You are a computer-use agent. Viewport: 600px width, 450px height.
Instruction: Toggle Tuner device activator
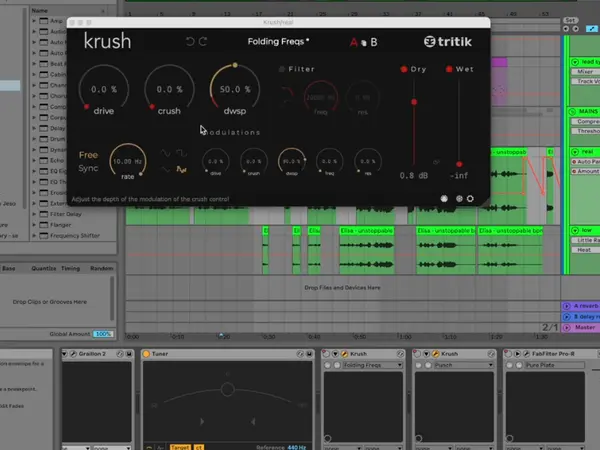tap(146, 354)
